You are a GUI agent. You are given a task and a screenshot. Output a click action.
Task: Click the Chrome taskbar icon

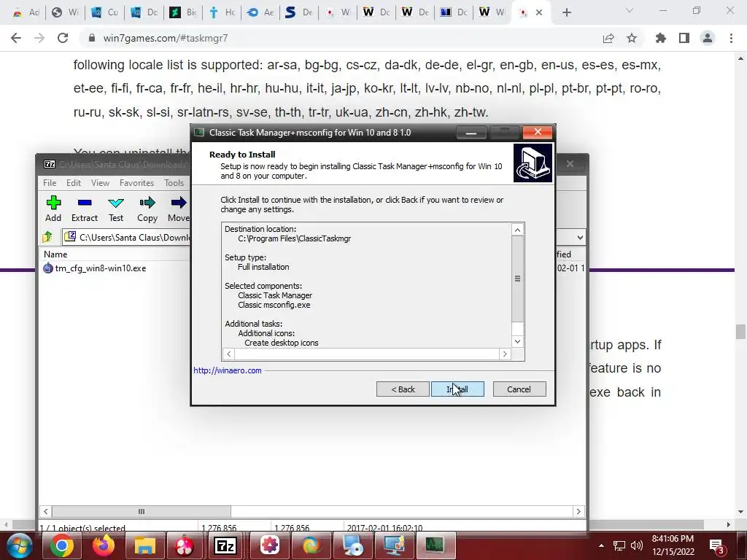(61, 545)
